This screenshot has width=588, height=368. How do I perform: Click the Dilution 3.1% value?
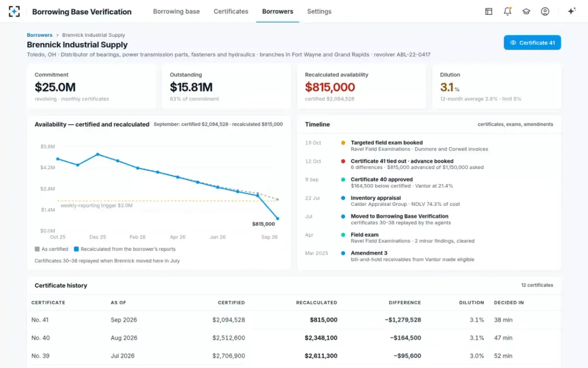450,87
